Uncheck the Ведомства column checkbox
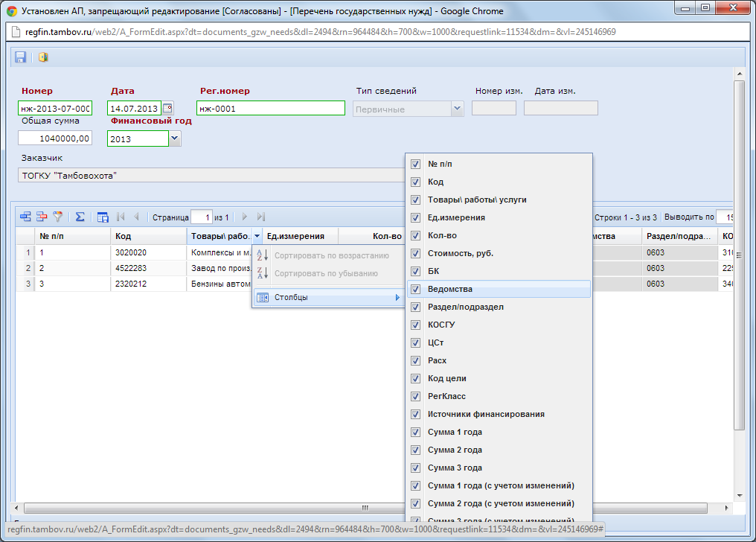This screenshot has width=756, height=542. (416, 289)
